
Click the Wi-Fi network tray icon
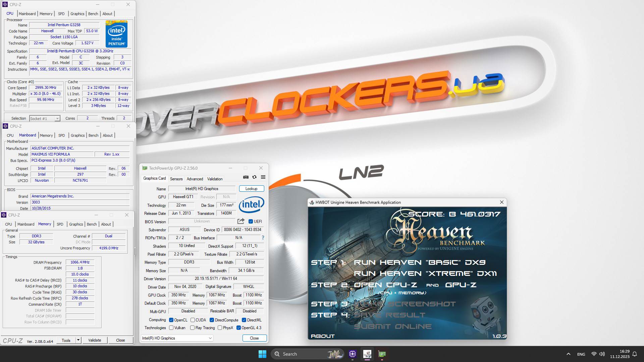[594, 354]
